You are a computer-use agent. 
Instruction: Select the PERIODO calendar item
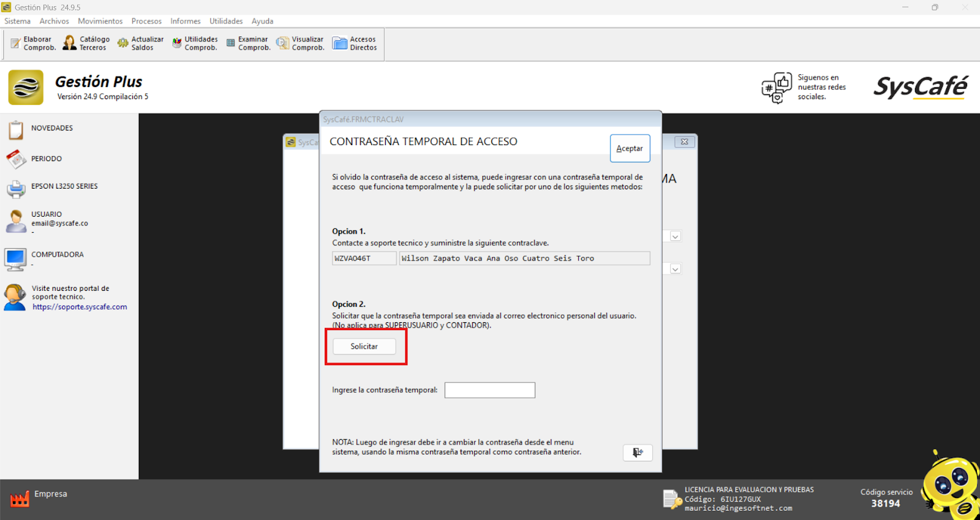[16, 159]
